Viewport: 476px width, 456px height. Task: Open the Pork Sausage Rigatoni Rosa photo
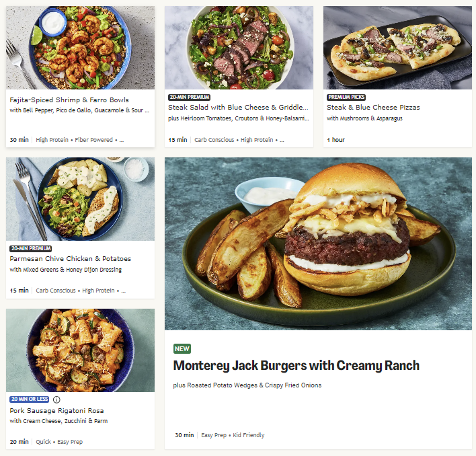tap(80, 350)
